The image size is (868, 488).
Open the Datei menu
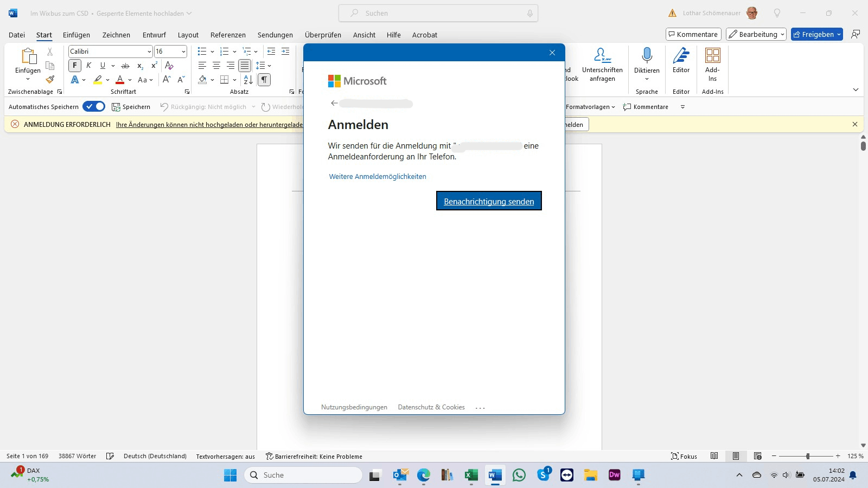pos(17,35)
